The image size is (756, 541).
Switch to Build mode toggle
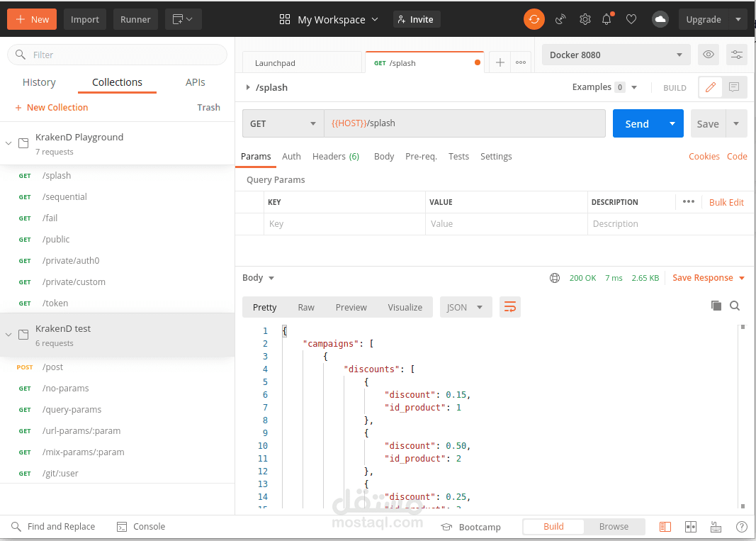553,527
